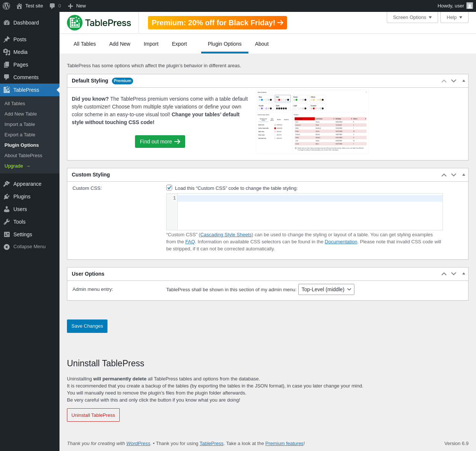Open the Cascading Style Sheets link
Viewport: 476px width, 451px height.
click(226, 235)
